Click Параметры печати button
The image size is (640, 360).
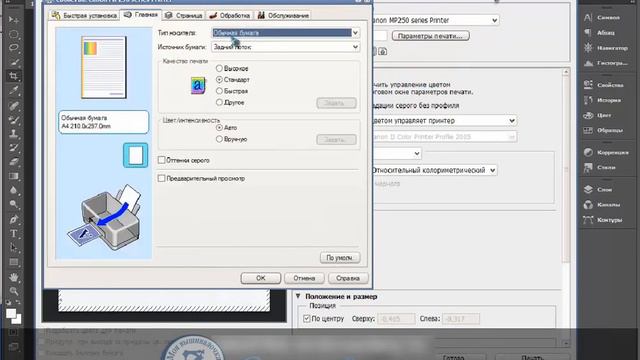[x=431, y=36]
